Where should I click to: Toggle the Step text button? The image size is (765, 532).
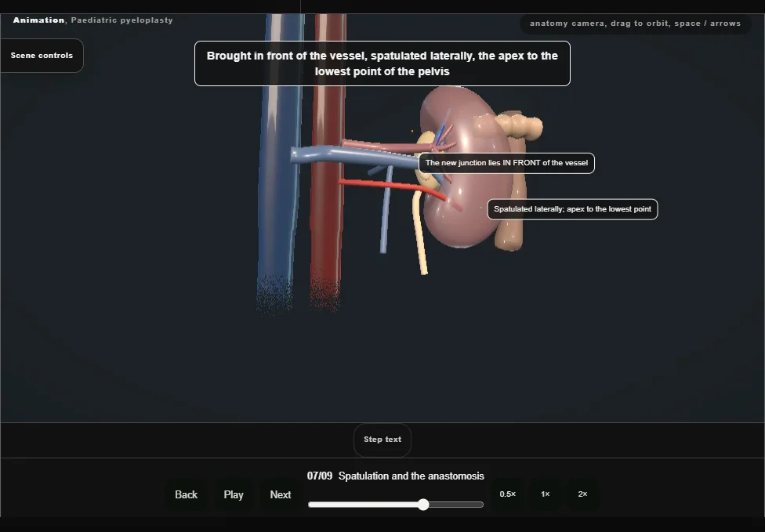[382, 440]
